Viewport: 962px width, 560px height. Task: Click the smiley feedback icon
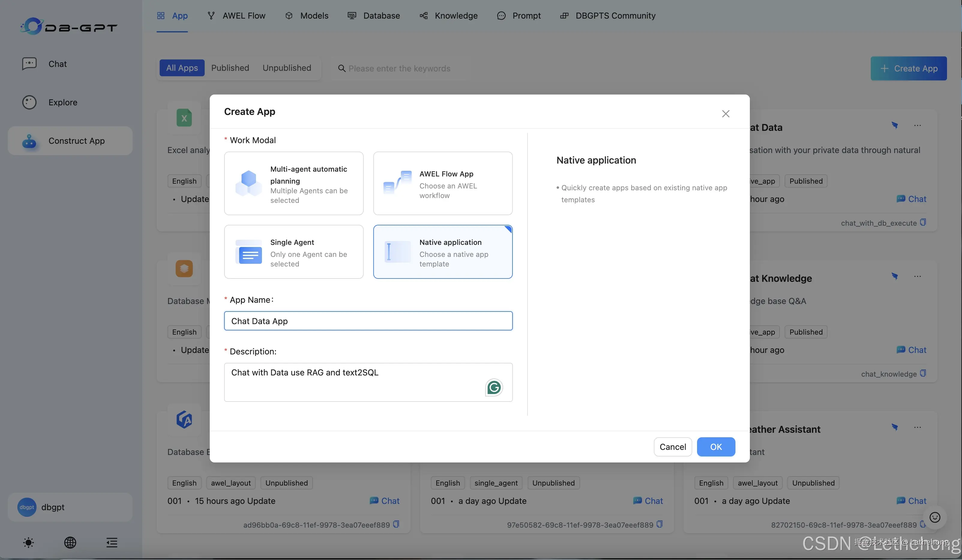[934, 517]
